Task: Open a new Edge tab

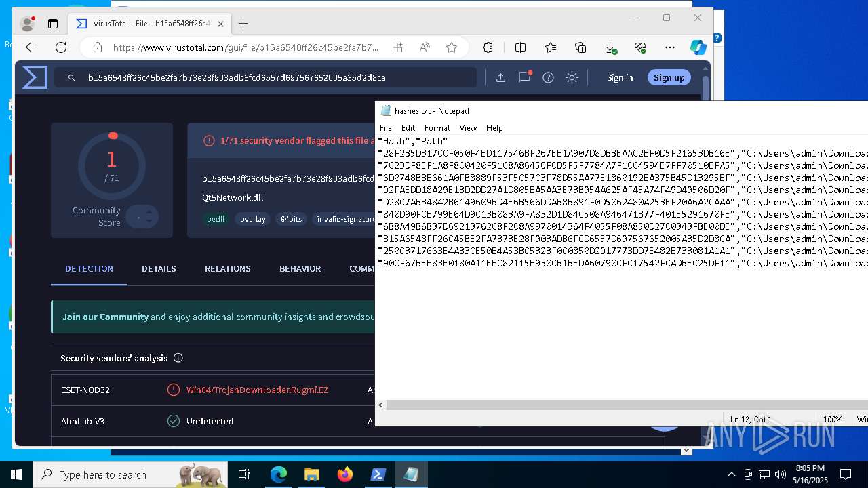Action: [243, 24]
